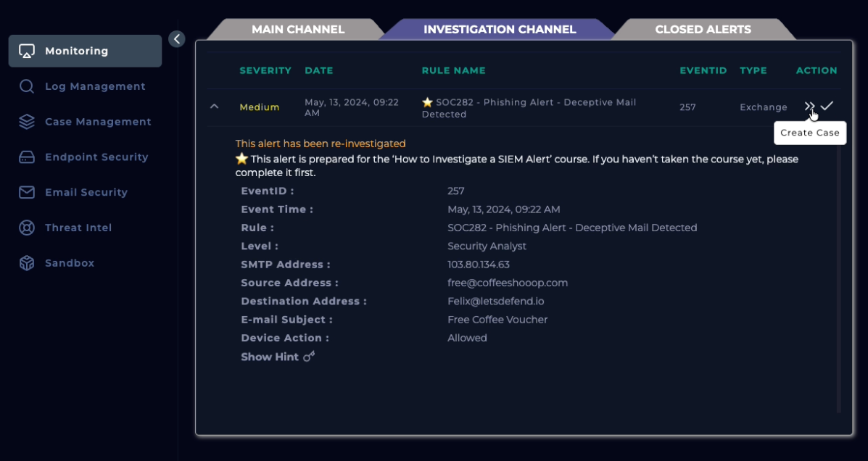Click the Create Case double-arrow icon
This screenshot has height=461, width=868.
[x=809, y=107]
